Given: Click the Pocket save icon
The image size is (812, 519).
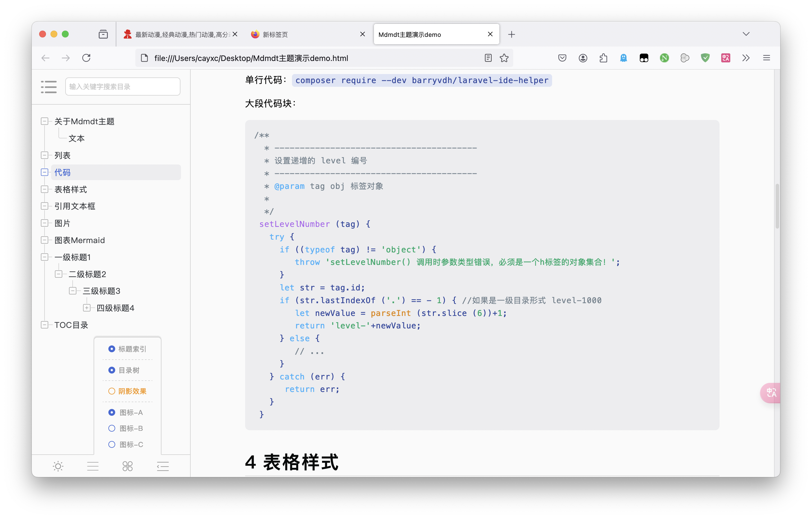Looking at the screenshot, I should 562,58.
